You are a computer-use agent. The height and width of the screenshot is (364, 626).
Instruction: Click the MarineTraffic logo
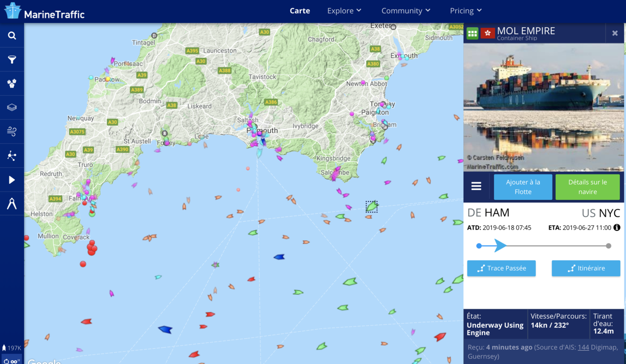point(45,12)
